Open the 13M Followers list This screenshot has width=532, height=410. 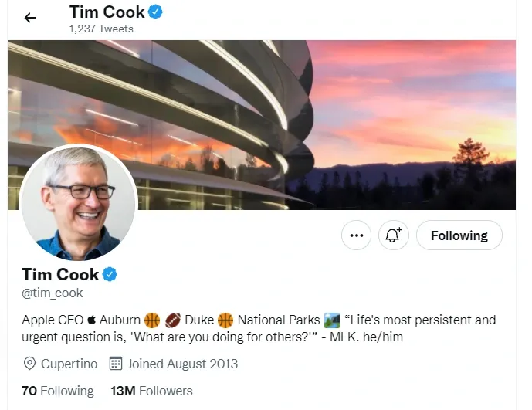[151, 391]
